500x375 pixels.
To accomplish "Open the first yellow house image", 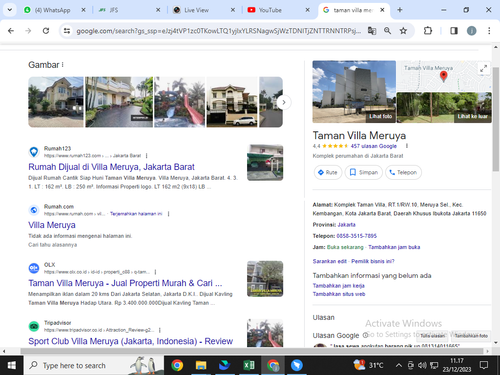I will pyautogui.click(x=56, y=102).
